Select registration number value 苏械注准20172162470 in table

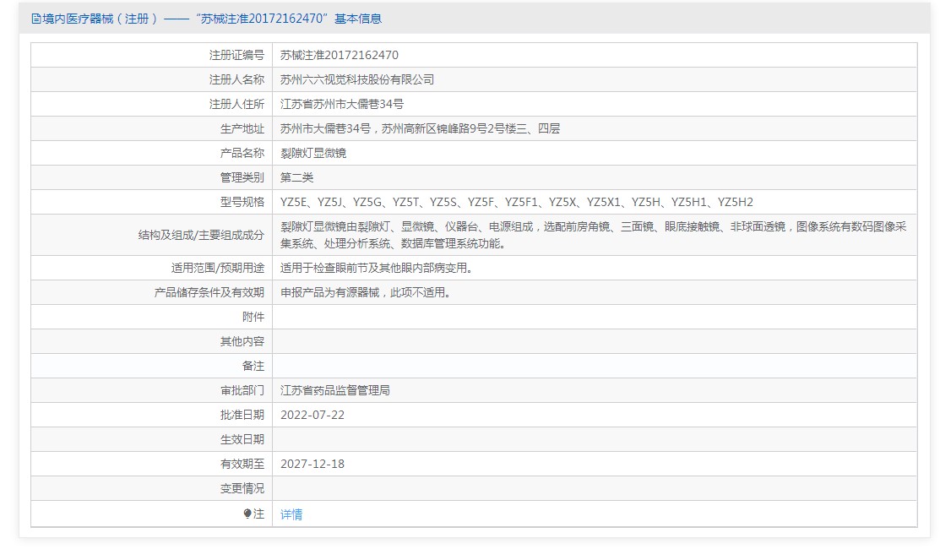click(340, 55)
